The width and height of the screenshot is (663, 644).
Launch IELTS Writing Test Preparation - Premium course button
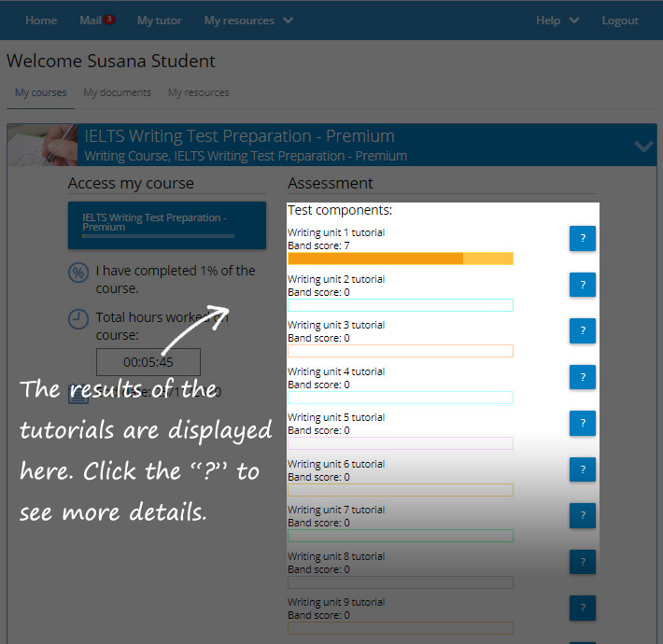167,225
